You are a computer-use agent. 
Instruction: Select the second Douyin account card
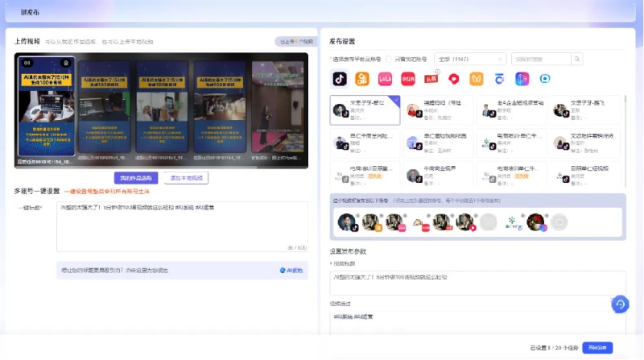coord(438,110)
